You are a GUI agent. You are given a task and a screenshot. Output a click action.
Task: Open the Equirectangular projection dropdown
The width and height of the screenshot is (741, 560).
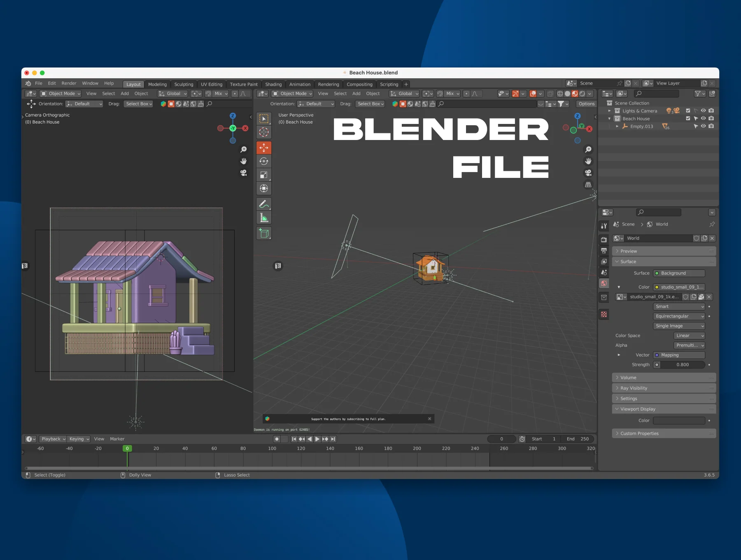click(679, 316)
